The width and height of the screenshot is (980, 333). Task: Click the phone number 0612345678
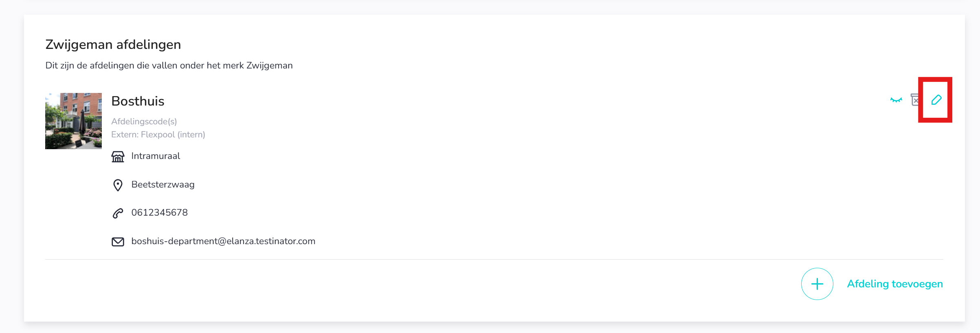(159, 213)
